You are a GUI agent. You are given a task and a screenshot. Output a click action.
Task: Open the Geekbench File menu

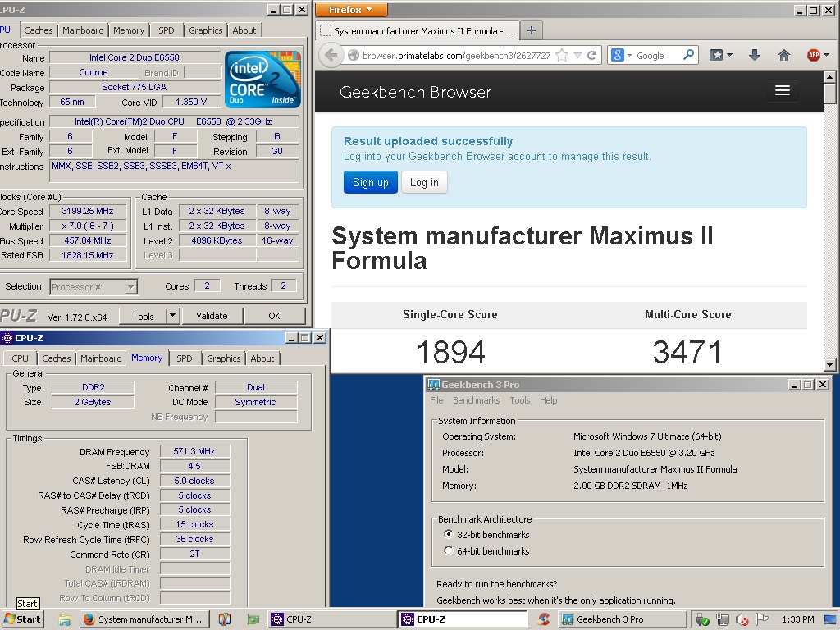click(436, 400)
